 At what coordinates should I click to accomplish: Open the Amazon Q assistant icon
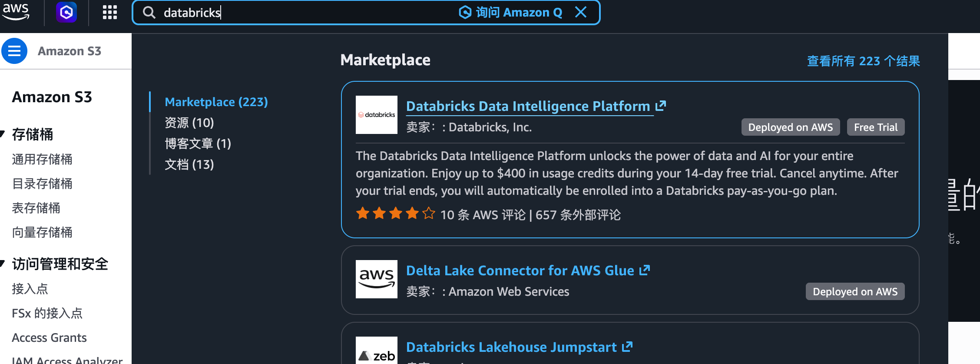tap(66, 12)
